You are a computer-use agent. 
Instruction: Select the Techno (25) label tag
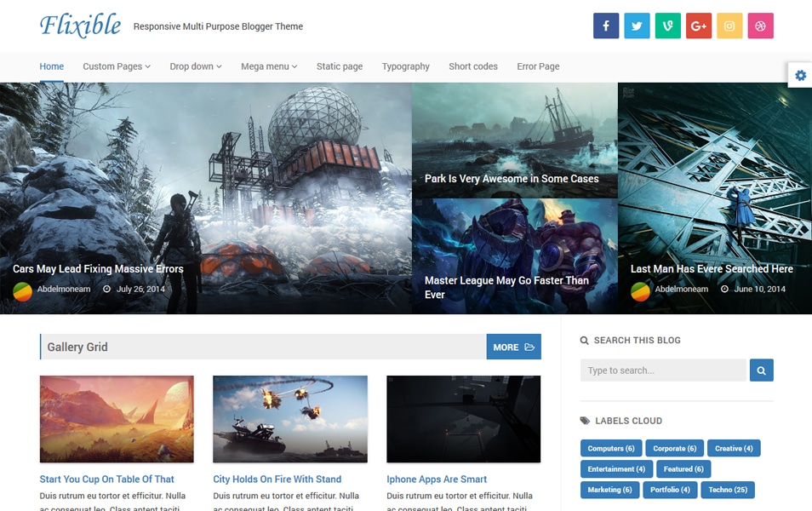tap(726, 490)
